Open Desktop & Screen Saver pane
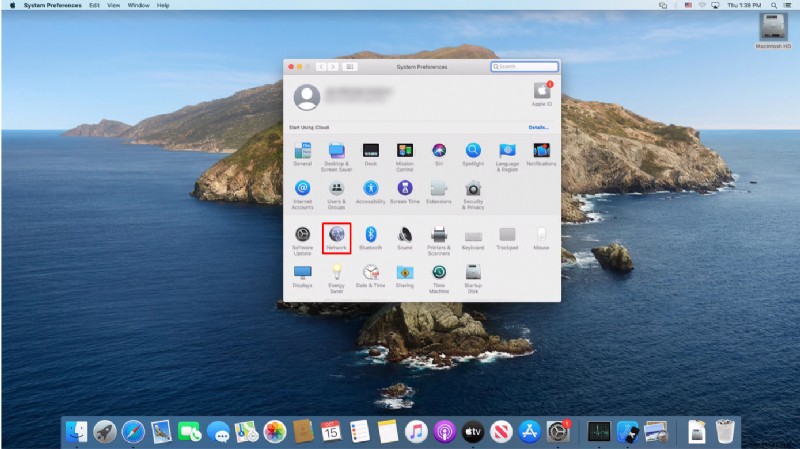 (x=336, y=157)
